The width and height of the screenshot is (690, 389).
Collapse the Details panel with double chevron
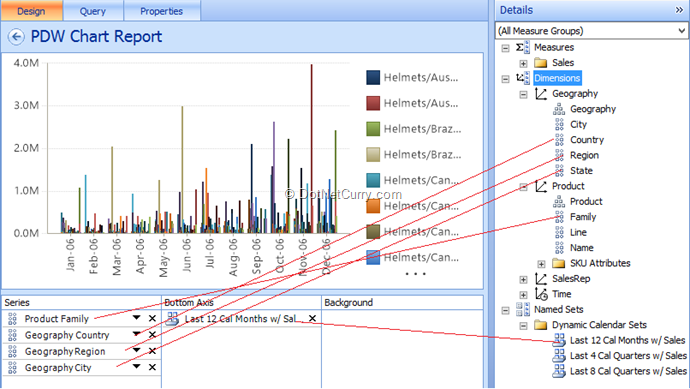(679, 10)
